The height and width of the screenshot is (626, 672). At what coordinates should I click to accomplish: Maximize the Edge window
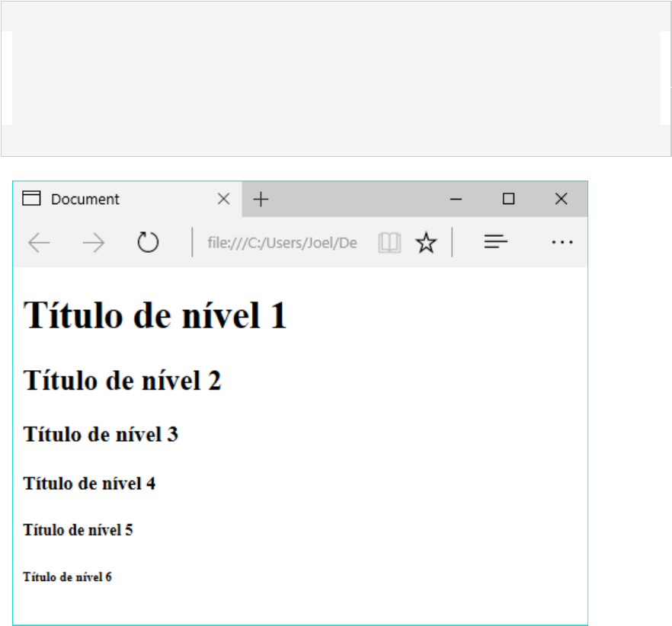pyautogui.click(x=508, y=199)
